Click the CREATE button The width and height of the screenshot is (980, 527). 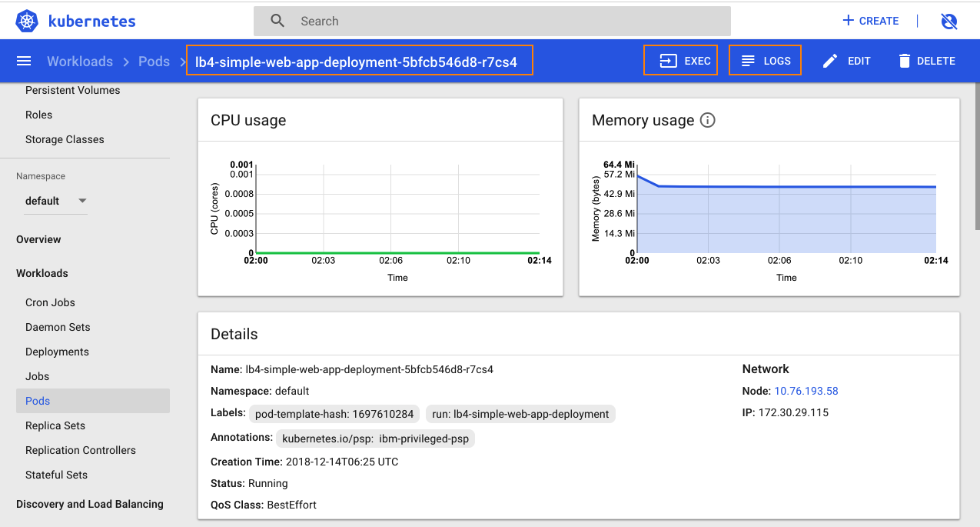tap(870, 21)
